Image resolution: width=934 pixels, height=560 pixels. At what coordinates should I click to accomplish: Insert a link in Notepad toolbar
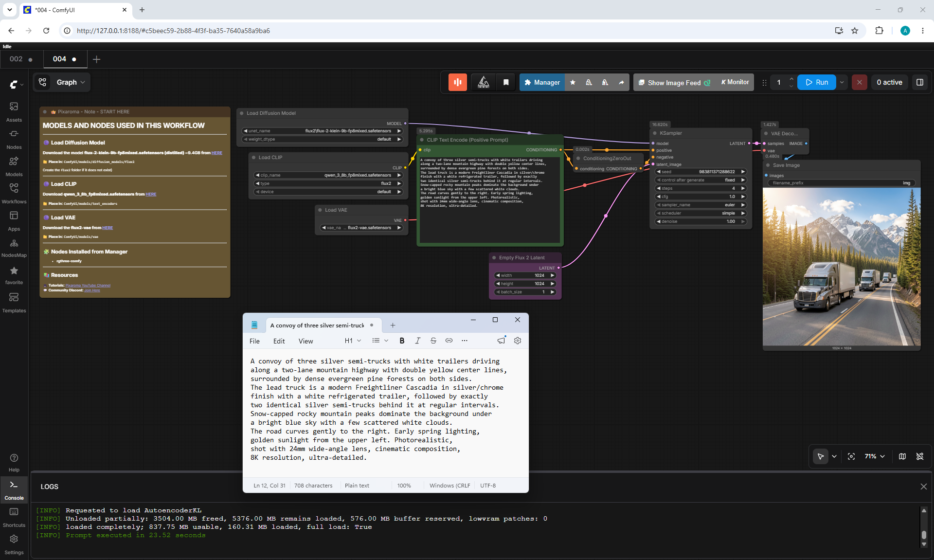(x=449, y=341)
